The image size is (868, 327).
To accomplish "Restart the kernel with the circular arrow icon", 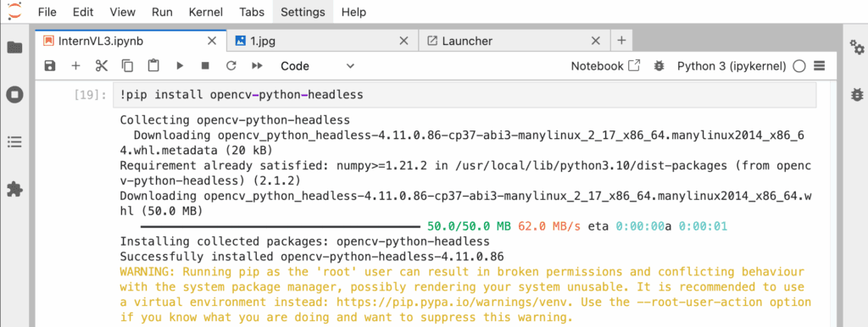I will (231, 66).
